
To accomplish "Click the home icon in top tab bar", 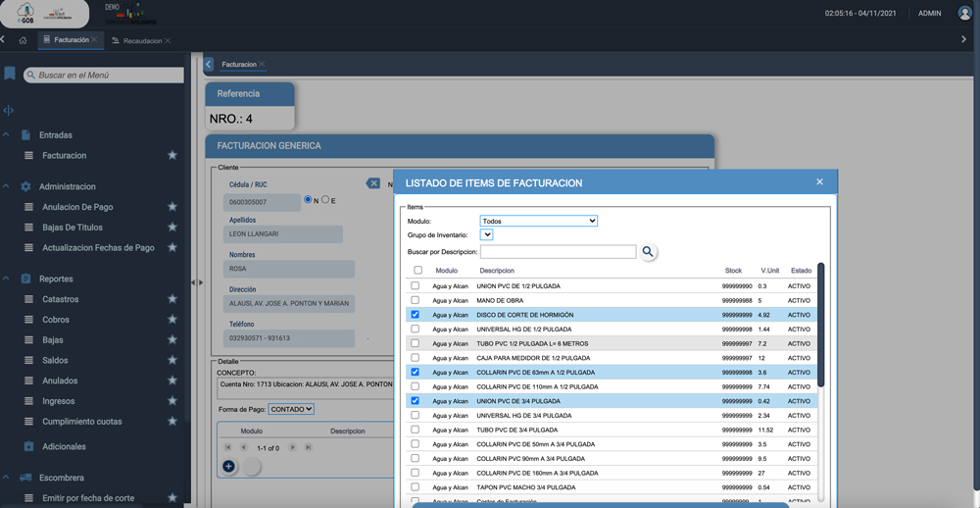I will tap(23, 40).
